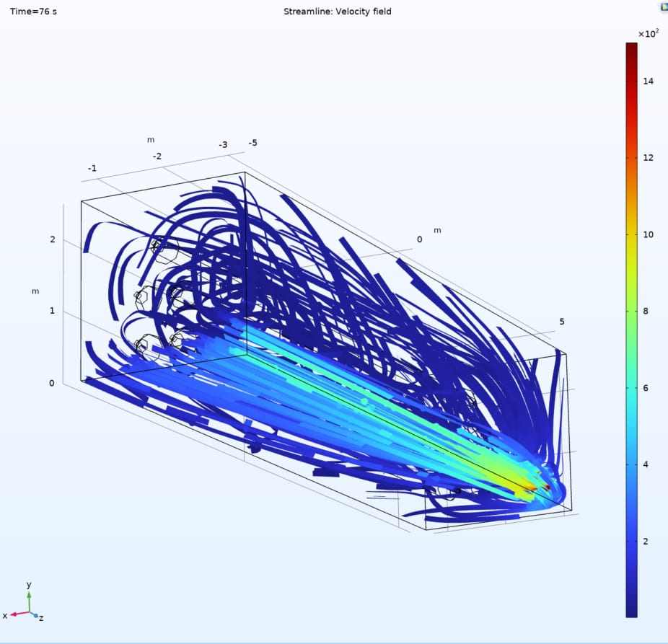
Task: Click the legend tick value 12
Action: coord(648,158)
